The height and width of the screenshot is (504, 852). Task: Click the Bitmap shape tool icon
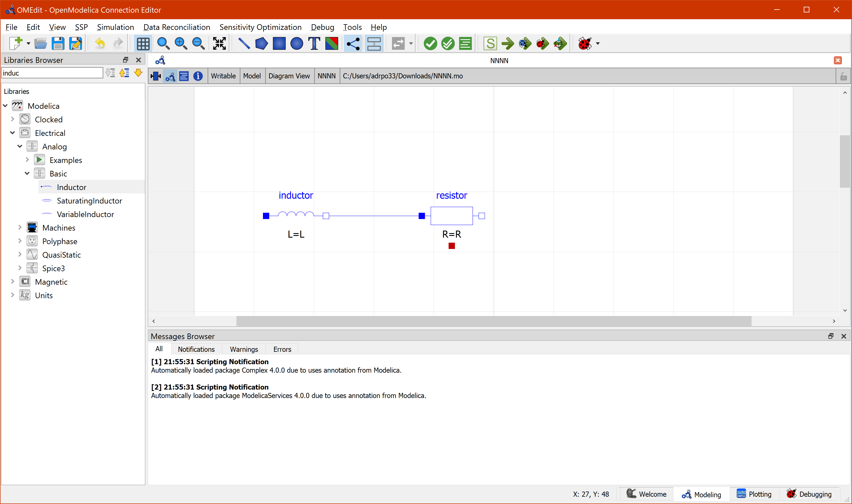pos(332,43)
